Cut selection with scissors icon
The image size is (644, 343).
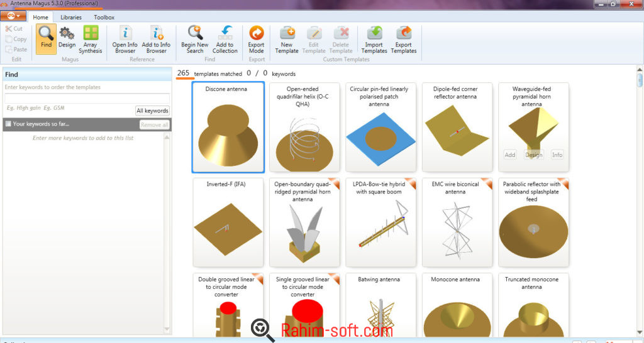pyautogui.click(x=14, y=29)
